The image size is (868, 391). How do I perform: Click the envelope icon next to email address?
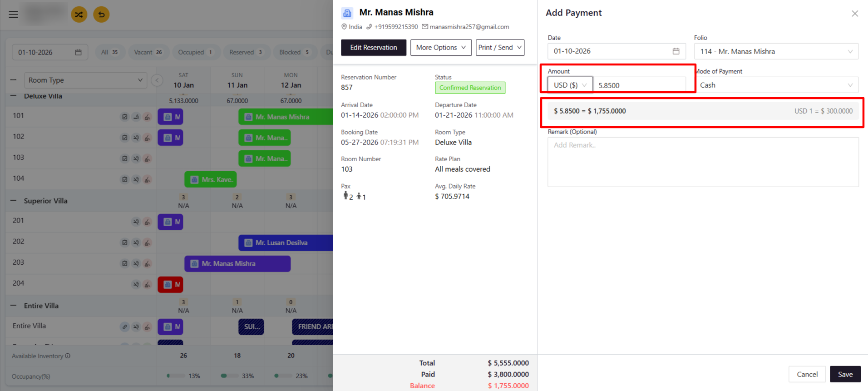pyautogui.click(x=425, y=27)
